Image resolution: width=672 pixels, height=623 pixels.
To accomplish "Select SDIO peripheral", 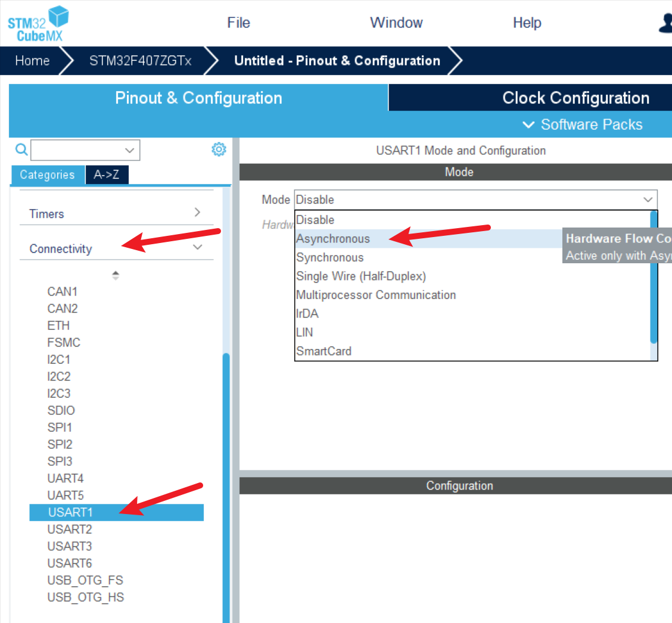I will 61,410.
